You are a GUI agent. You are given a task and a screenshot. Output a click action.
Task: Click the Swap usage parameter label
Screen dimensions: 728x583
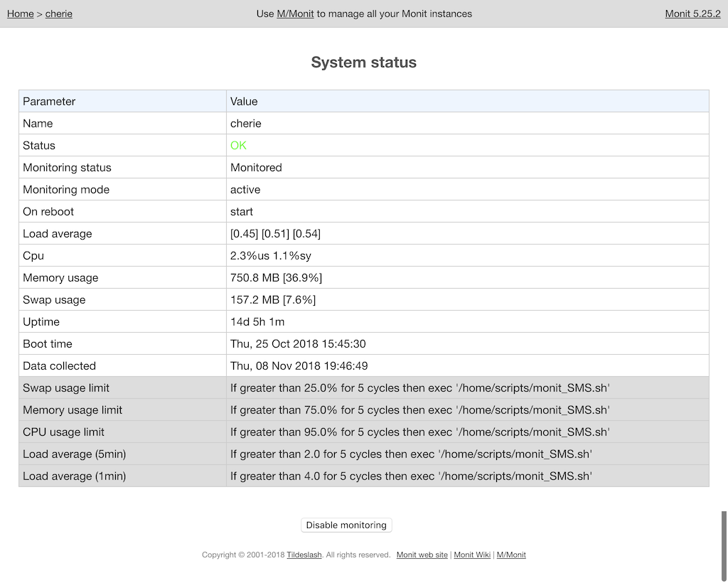54,300
